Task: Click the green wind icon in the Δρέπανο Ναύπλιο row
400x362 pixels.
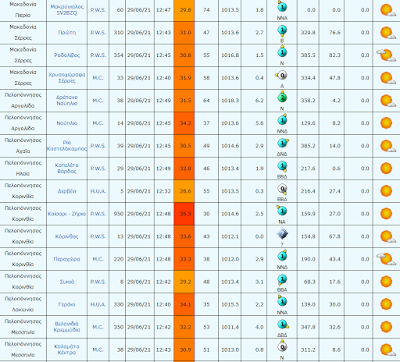Action: tap(282, 98)
